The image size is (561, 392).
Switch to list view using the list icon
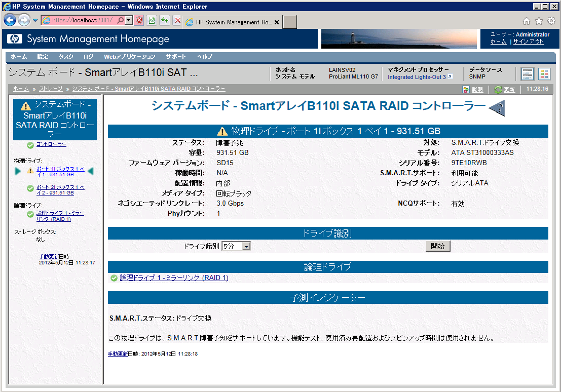pos(527,73)
